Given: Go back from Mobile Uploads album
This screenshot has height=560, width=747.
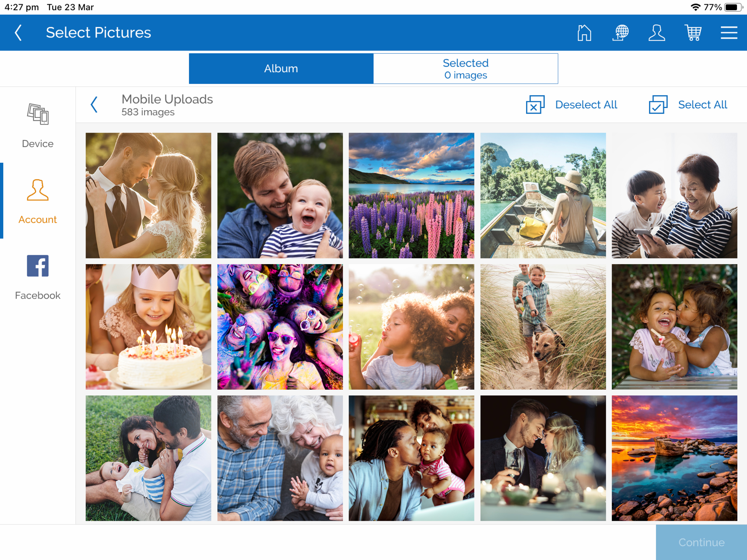Looking at the screenshot, I should tap(94, 105).
